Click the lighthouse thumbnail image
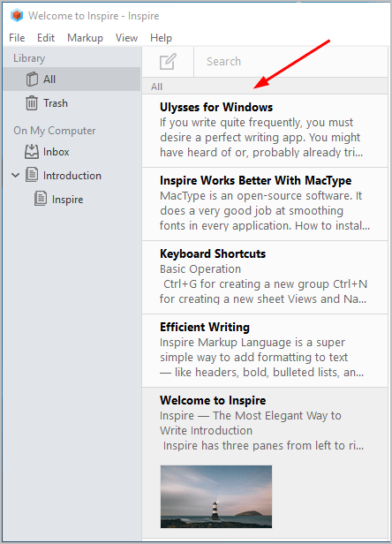 pos(216,496)
